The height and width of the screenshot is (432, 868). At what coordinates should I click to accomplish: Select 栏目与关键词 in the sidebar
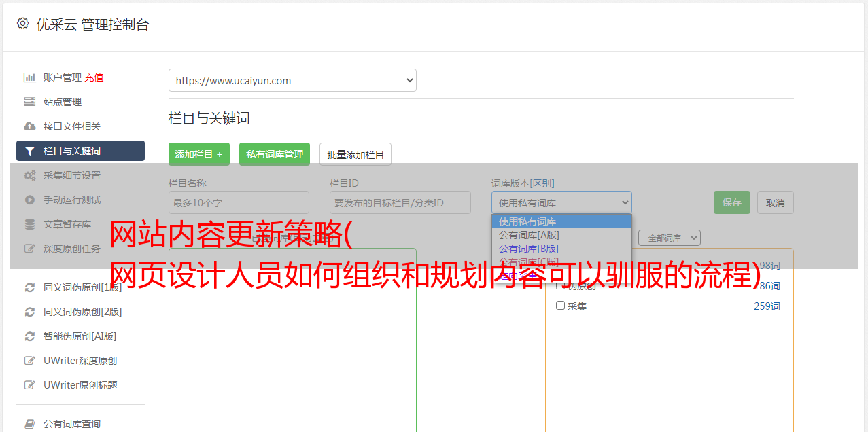80,151
